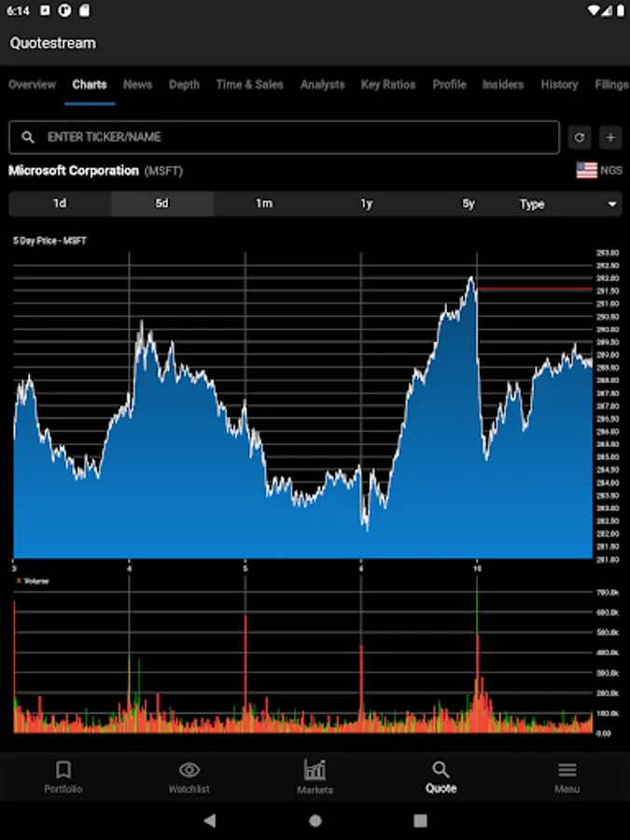Tap the plus icon to add ticker
This screenshot has height=840, width=630.
610,138
